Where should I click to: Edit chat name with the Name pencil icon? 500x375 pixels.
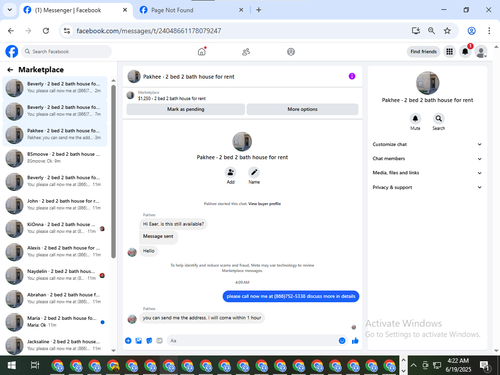click(x=254, y=172)
